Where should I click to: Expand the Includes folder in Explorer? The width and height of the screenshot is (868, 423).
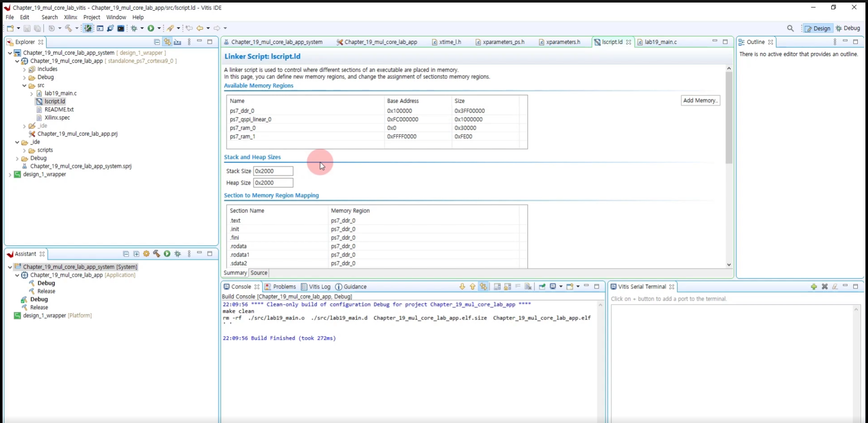click(x=24, y=69)
